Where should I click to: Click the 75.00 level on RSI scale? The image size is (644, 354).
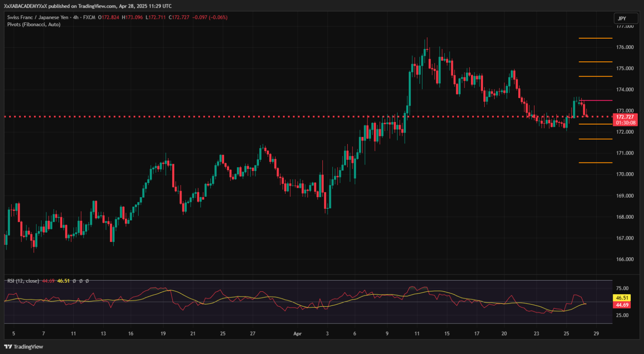tap(622, 288)
